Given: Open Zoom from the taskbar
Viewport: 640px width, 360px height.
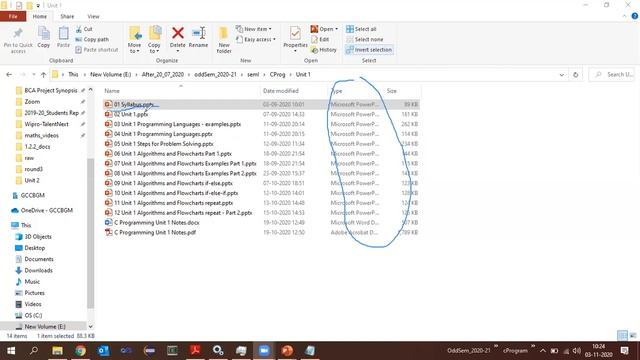Looking at the screenshot, I should coord(264,351).
